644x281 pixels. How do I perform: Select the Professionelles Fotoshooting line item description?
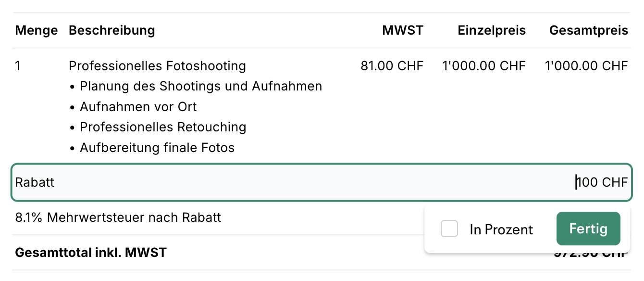(157, 65)
